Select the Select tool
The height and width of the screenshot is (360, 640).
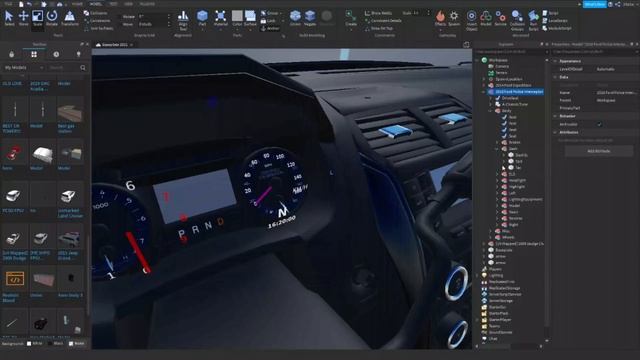click(9, 18)
